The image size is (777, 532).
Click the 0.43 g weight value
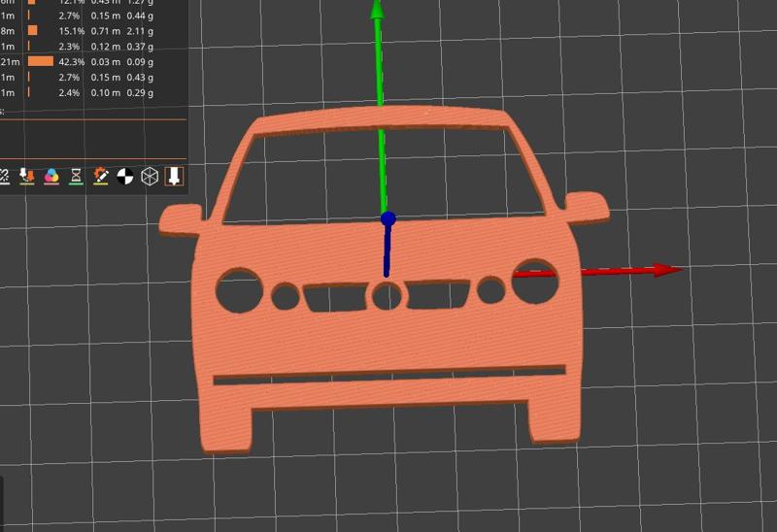point(140,78)
